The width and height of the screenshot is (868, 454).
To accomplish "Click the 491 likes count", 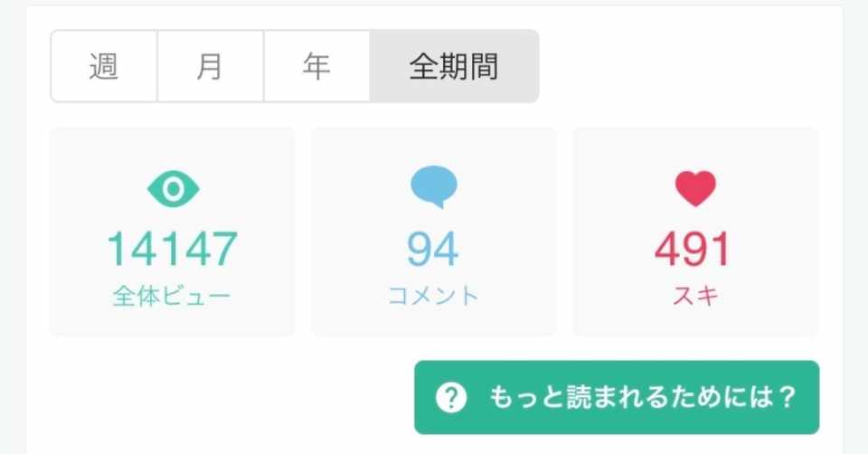I will pyautogui.click(x=695, y=249).
